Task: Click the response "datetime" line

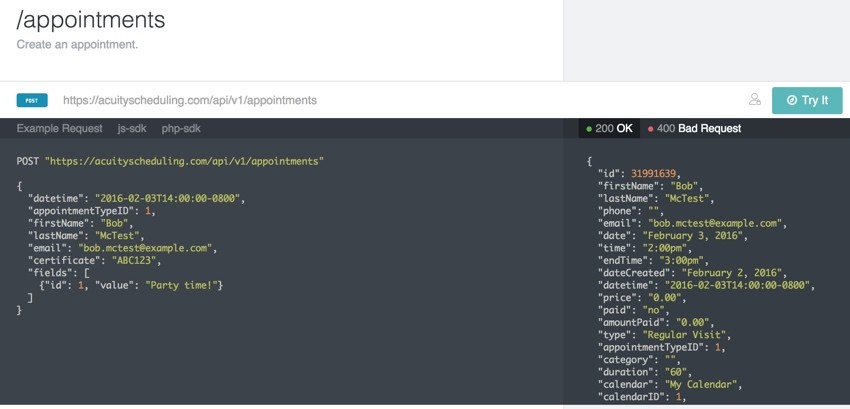Action: pyautogui.click(x=706, y=285)
